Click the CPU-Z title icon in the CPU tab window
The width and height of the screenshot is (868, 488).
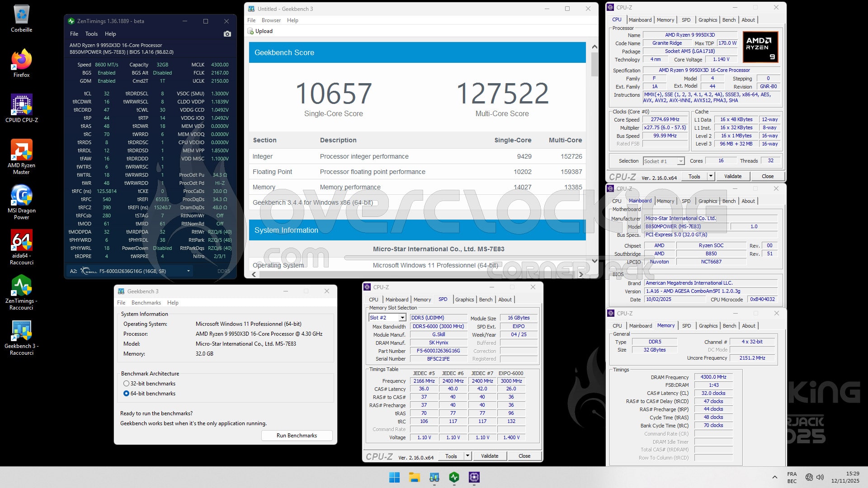pos(610,7)
